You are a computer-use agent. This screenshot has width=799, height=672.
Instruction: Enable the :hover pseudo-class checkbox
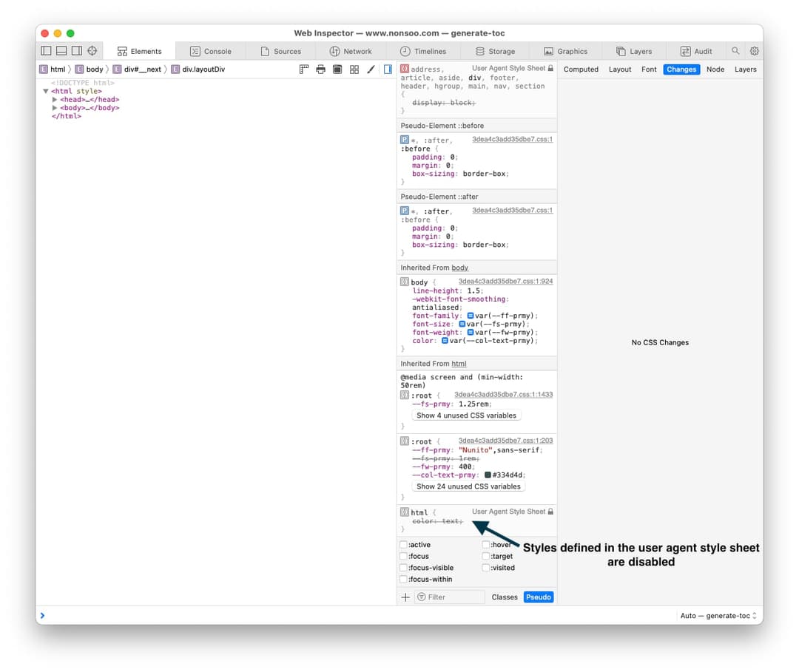pyautogui.click(x=485, y=544)
